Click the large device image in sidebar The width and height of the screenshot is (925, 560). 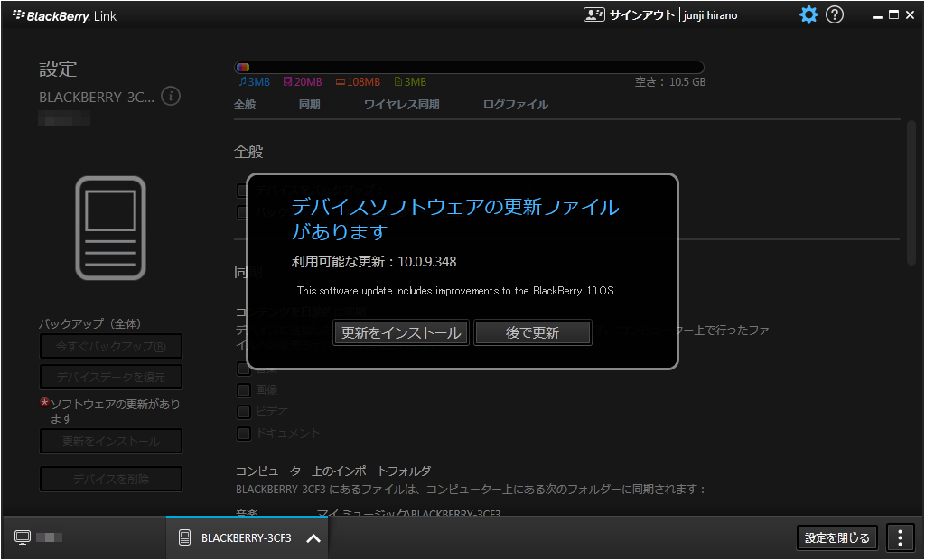(x=110, y=229)
